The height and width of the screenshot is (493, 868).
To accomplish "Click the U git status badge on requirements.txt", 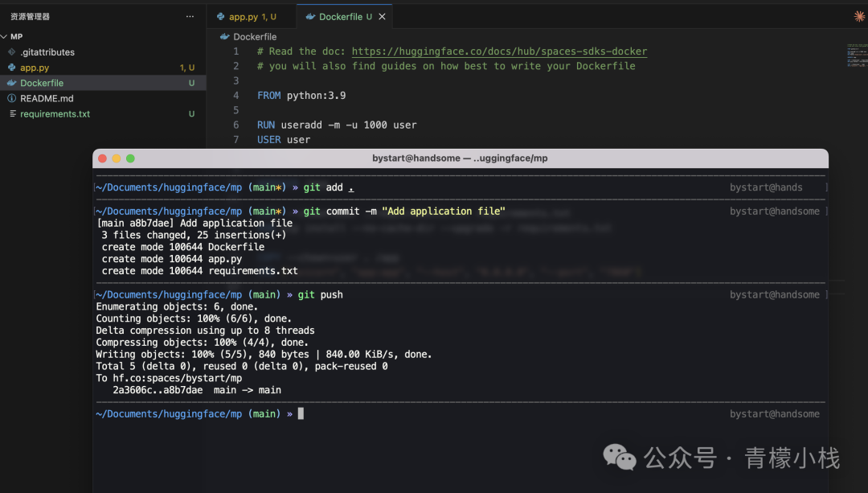I will 191,114.
